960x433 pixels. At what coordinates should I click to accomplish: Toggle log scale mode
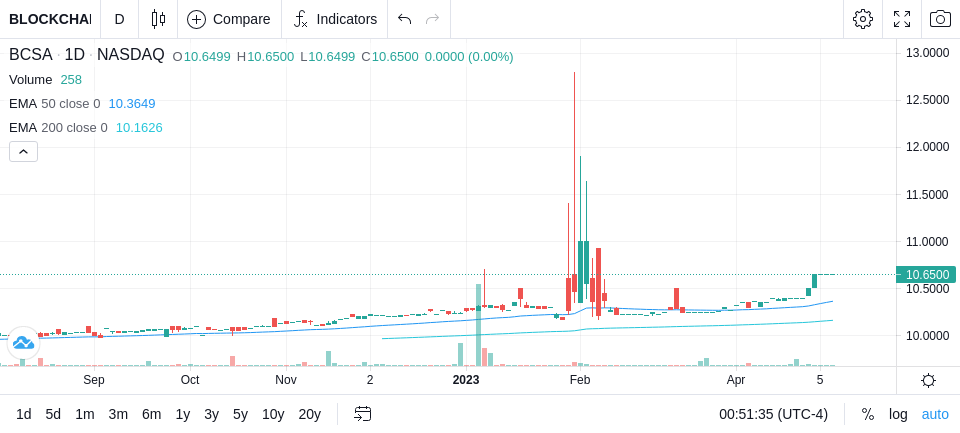tap(898, 415)
